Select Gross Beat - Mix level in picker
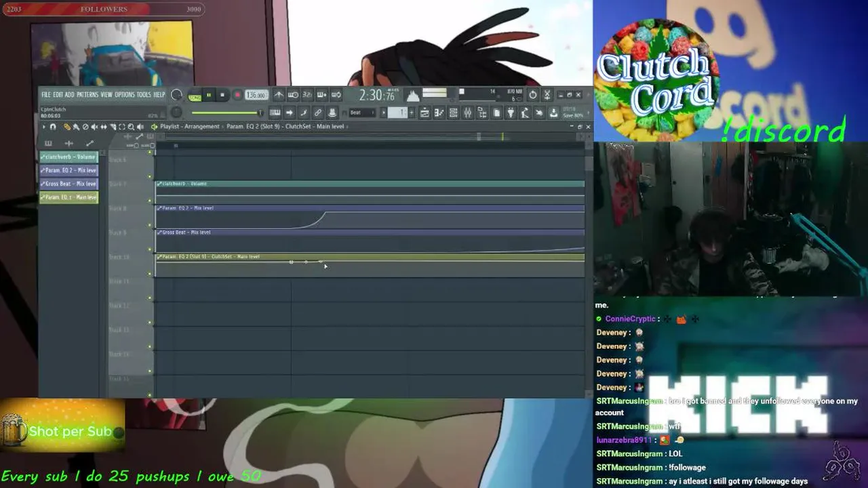 [68, 184]
